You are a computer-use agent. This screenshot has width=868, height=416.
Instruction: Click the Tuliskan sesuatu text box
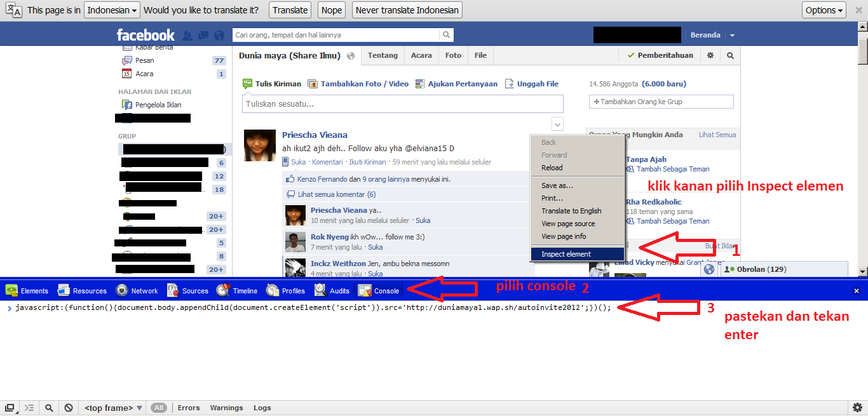[x=403, y=104]
